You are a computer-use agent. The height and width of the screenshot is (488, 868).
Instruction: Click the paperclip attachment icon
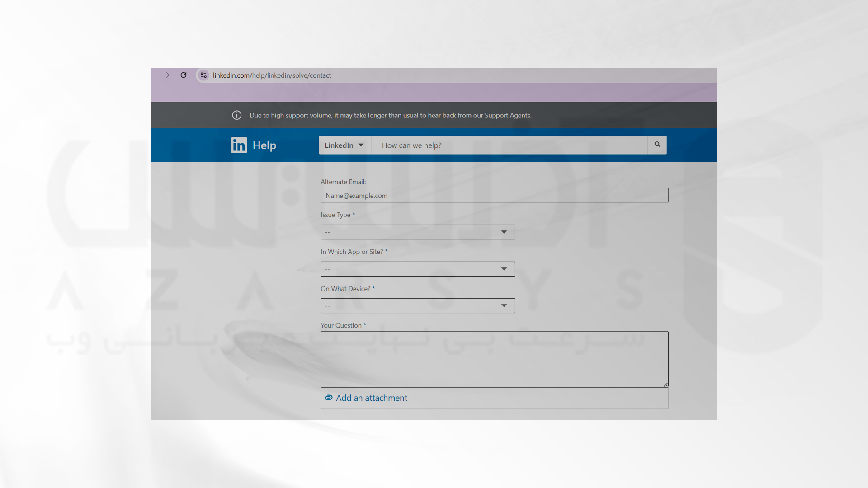(329, 398)
